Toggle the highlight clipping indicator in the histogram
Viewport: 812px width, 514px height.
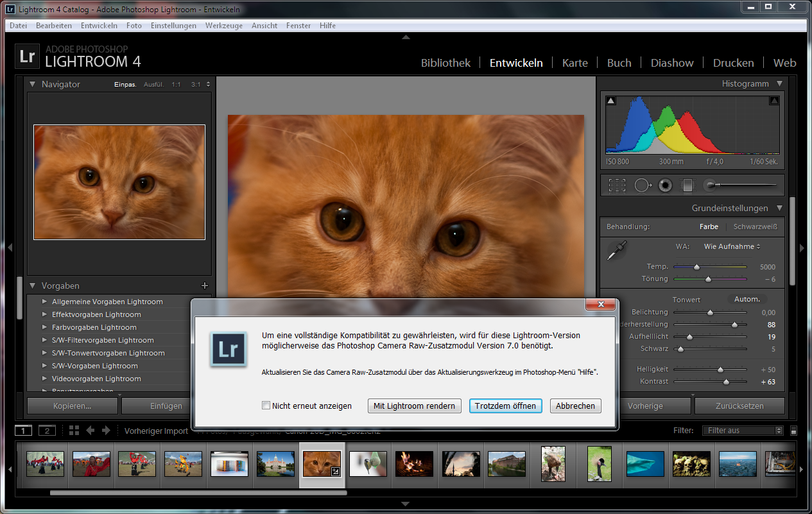pos(773,100)
